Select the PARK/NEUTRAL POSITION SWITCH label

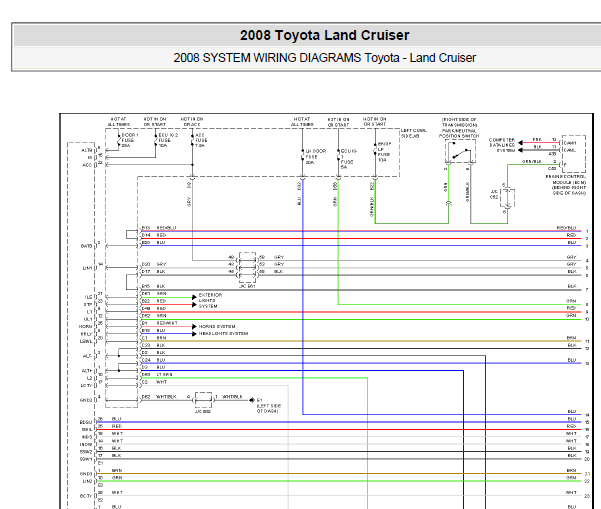[x=459, y=133]
